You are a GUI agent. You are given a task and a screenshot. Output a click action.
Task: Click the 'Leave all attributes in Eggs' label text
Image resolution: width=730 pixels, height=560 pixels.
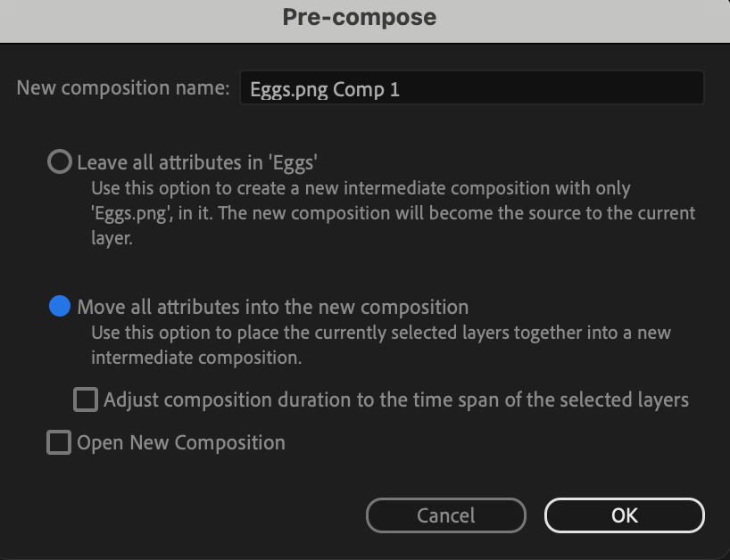click(198, 162)
